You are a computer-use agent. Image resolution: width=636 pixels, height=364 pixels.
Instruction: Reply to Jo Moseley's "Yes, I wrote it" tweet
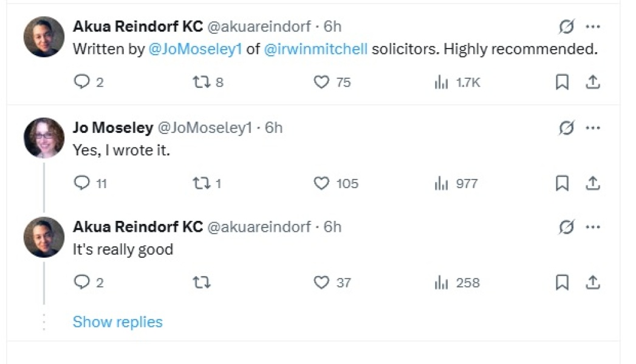[x=81, y=183]
